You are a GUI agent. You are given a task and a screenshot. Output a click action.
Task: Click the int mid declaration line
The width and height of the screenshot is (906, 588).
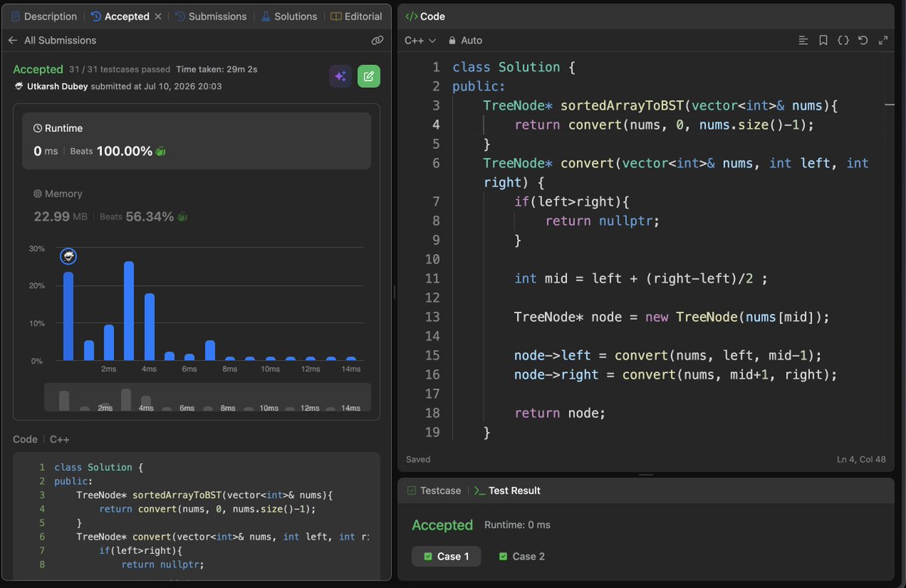(641, 279)
